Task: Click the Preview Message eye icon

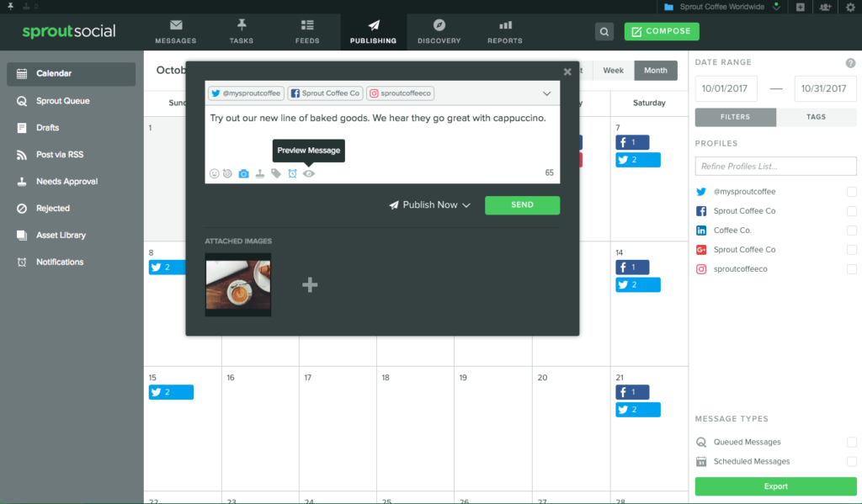Action: click(x=309, y=173)
